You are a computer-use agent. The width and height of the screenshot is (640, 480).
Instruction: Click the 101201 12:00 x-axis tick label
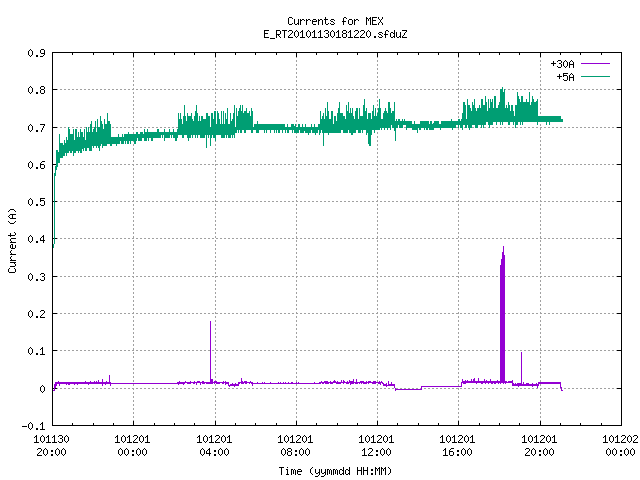(376, 446)
